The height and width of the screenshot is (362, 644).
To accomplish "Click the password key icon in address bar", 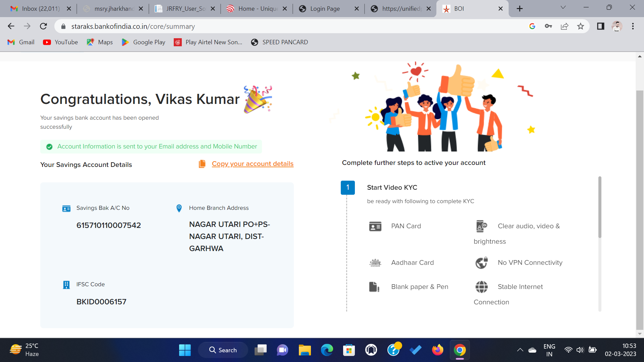I will (x=548, y=26).
